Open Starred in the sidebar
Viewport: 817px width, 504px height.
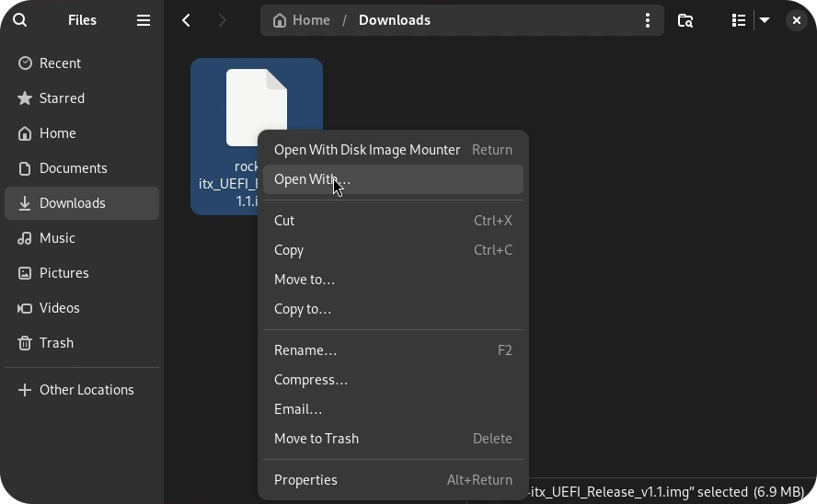82,98
